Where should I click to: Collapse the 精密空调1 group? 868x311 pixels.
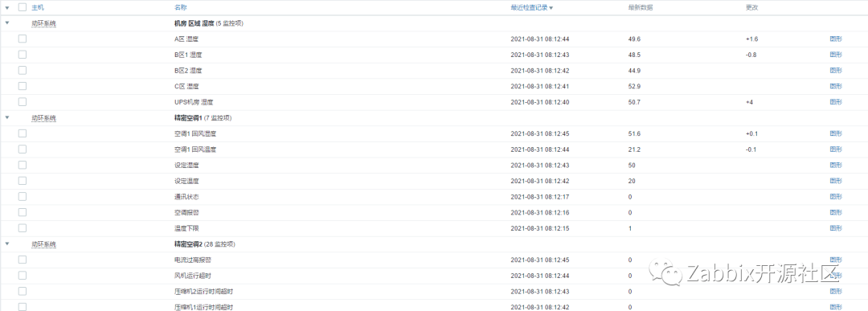[x=6, y=118]
